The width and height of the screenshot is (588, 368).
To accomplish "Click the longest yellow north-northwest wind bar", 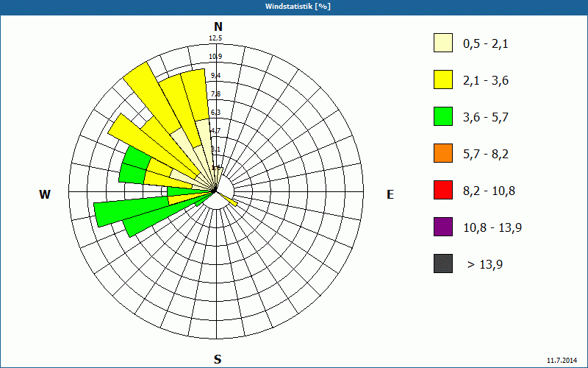I will [152, 98].
